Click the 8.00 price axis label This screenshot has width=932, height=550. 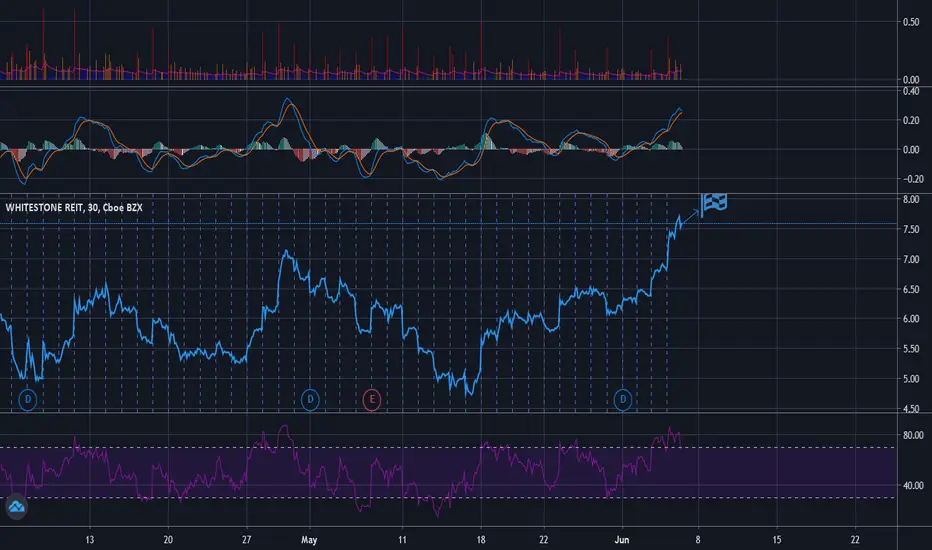911,199
